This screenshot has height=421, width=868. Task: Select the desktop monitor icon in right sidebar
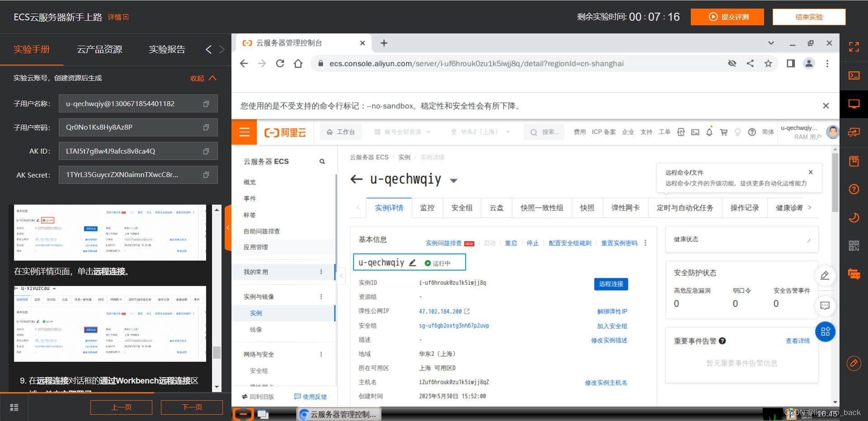click(x=854, y=104)
